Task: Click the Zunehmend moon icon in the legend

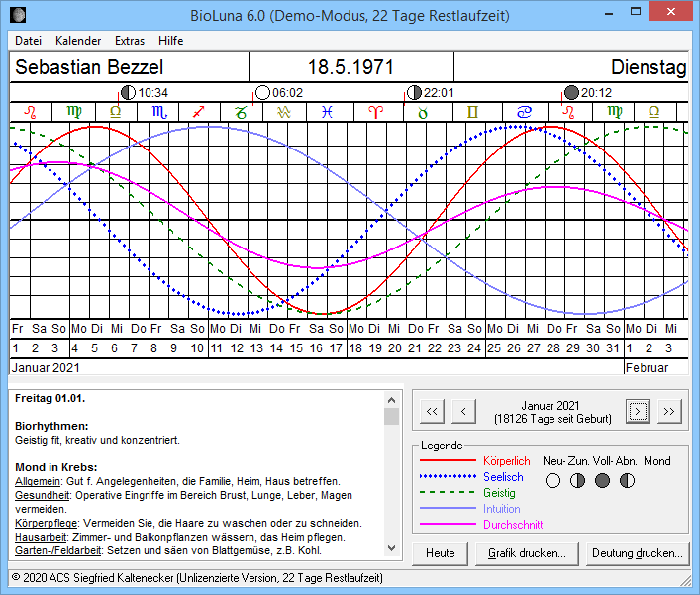Action: click(x=577, y=481)
